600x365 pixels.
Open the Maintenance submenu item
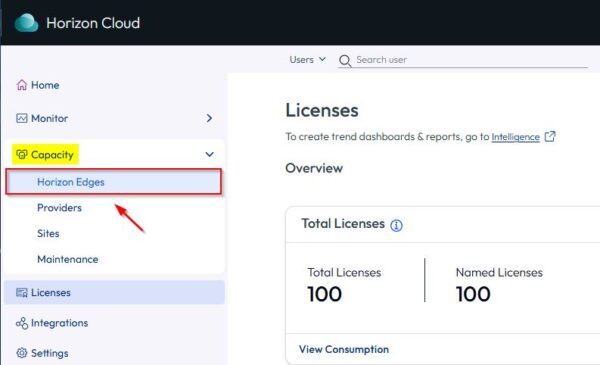(x=68, y=259)
